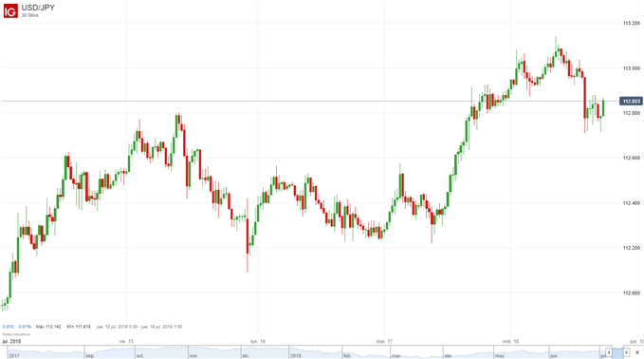This screenshot has width=644, height=359.
Task: Jump navigator to the may. section
Action: pos(500,356)
